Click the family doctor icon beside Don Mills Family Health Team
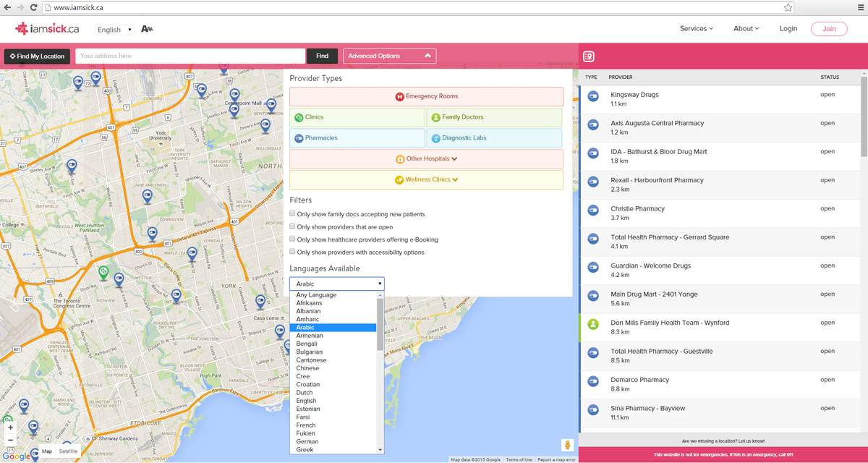Screen dimensions: 868x463 click(593, 324)
